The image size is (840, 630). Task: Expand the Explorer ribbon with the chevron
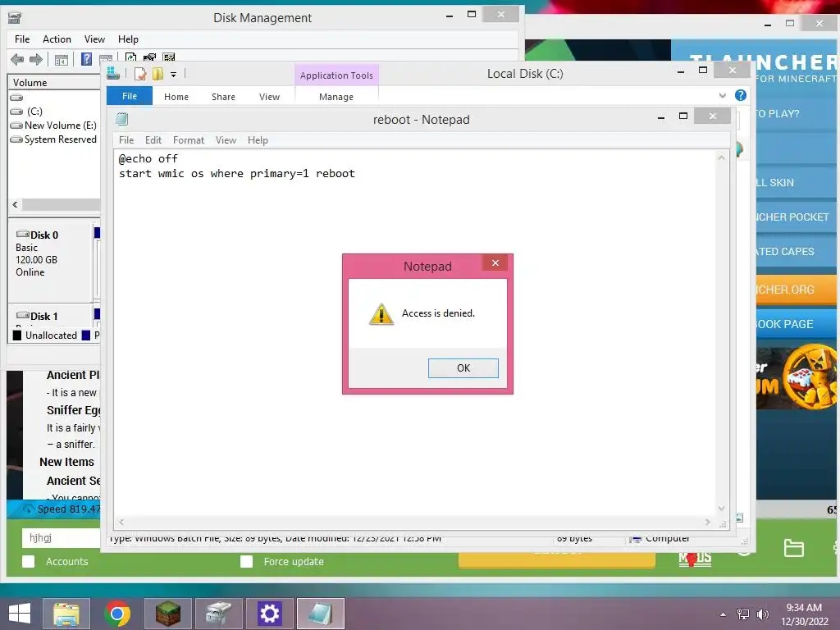click(722, 95)
